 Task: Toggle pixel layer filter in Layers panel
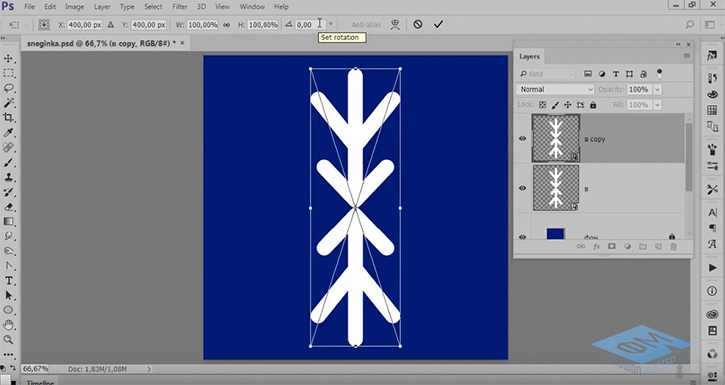point(588,73)
